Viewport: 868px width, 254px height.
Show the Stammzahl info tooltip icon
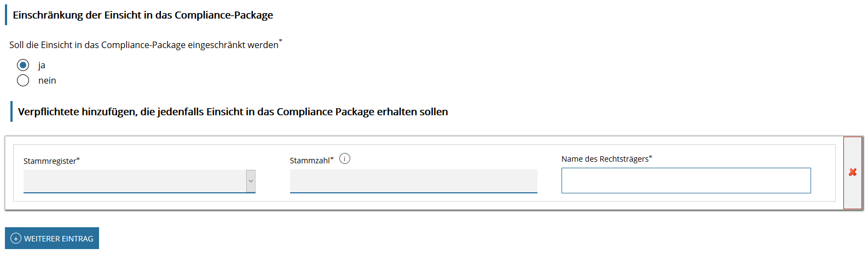[x=345, y=159]
